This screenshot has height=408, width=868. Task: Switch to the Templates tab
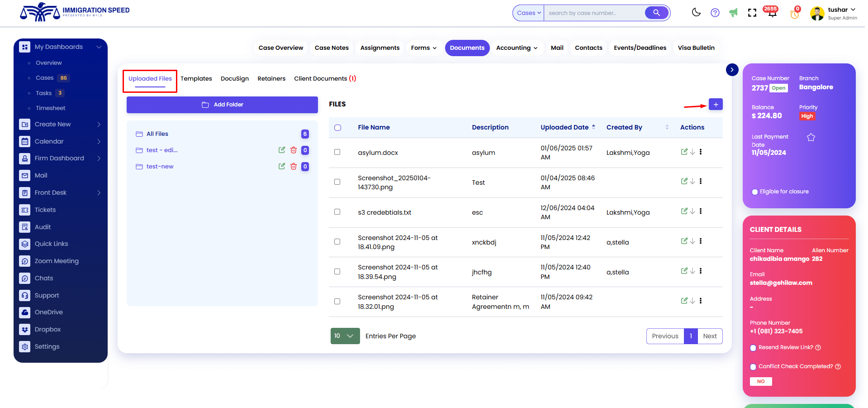[196, 79]
